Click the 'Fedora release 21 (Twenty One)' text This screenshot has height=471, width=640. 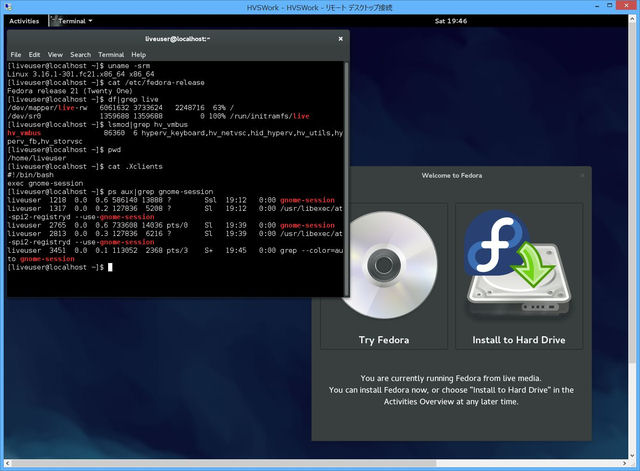pyautogui.click(x=69, y=91)
